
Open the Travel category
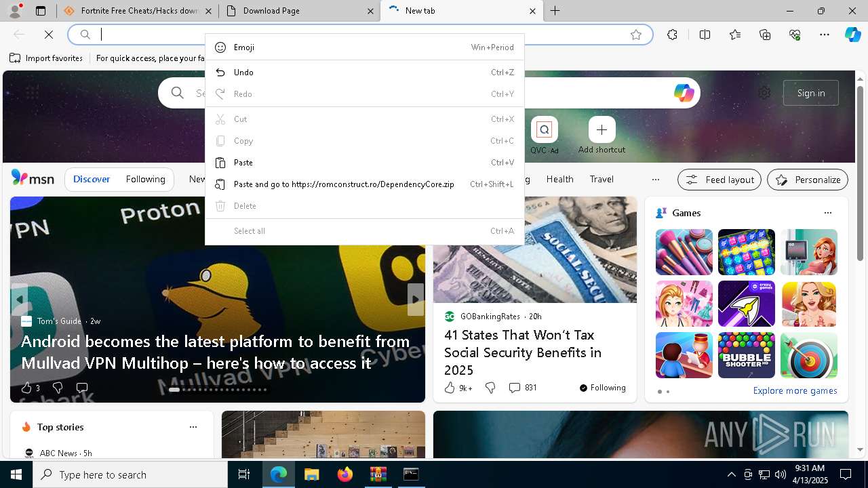tap(601, 180)
